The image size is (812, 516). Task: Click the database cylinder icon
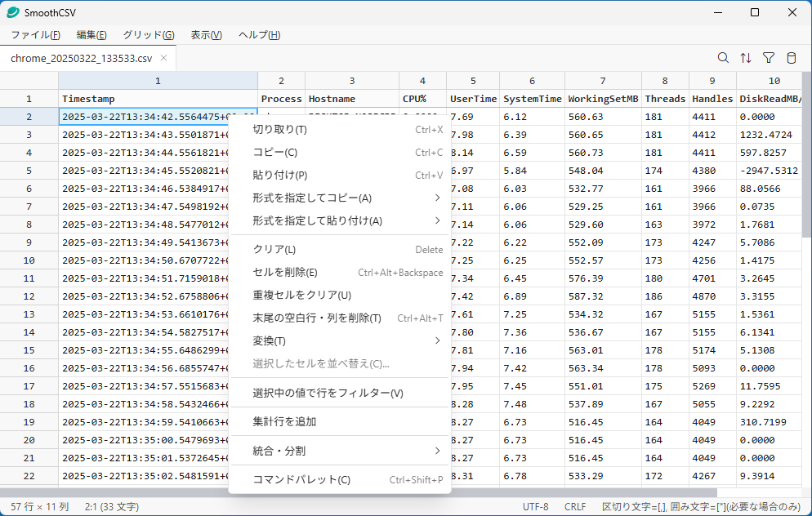point(791,58)
